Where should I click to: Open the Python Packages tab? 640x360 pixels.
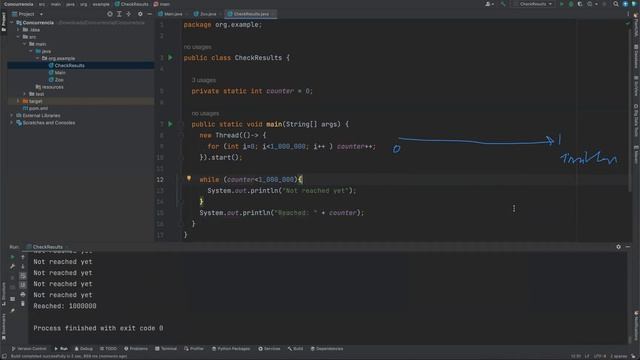coord(231,349)
